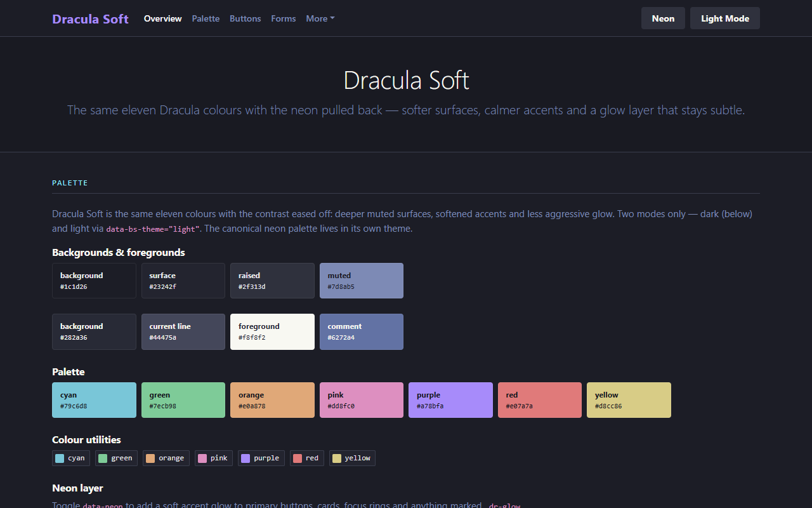Open the Palette nav link
Viewport: 812px width, 508px height.
point(206,18)
